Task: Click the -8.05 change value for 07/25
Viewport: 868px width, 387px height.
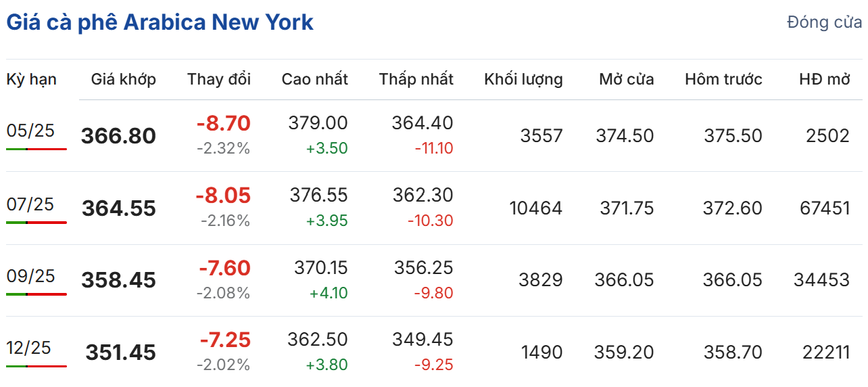Action: point(223,196)
